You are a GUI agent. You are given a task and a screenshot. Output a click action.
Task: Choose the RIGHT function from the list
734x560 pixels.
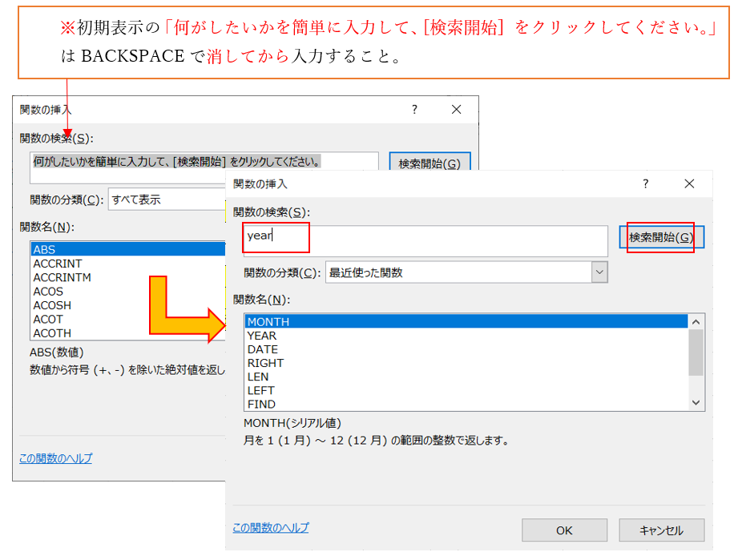pos(265,363)
